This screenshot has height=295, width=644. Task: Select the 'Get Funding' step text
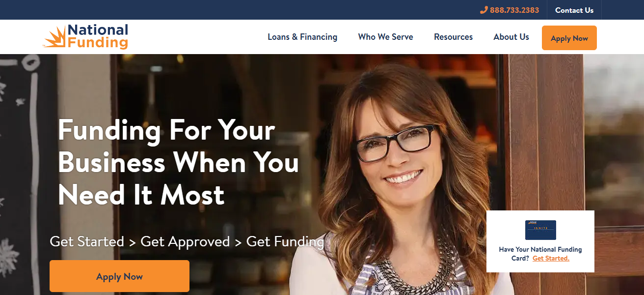tap(285, 242)
